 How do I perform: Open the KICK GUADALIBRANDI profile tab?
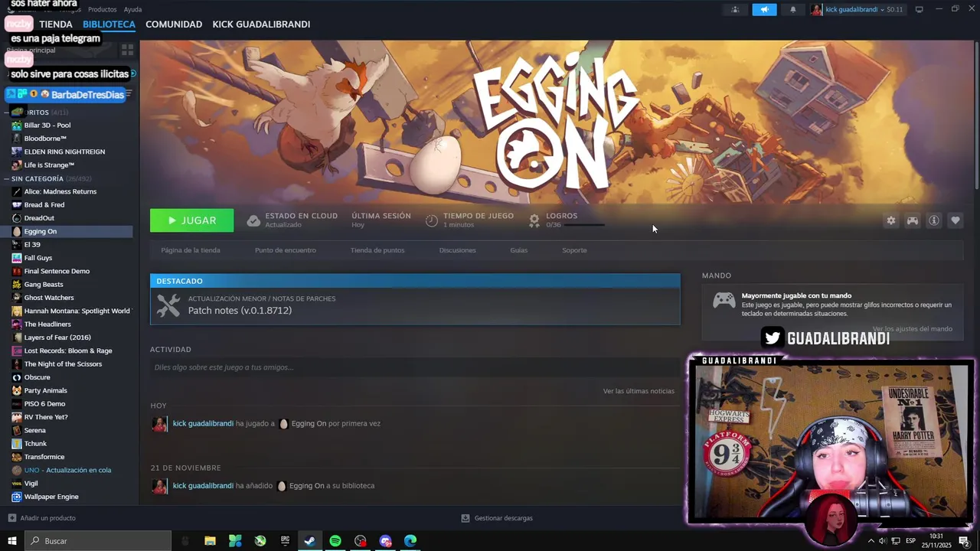click(261, 24)
